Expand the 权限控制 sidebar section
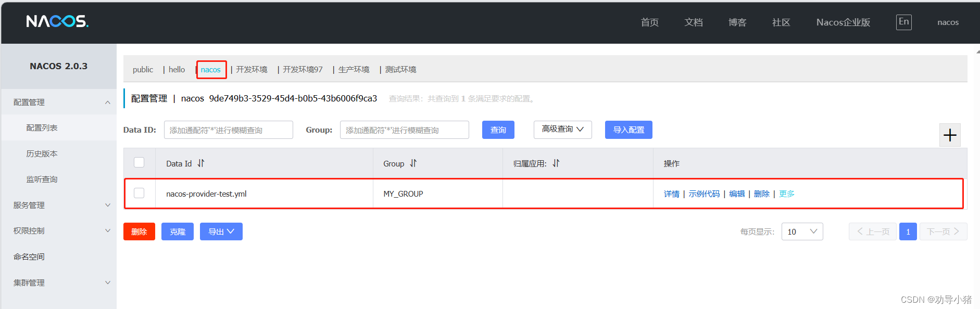Screen dimensions: 980x309 click(x=108, y=230)
